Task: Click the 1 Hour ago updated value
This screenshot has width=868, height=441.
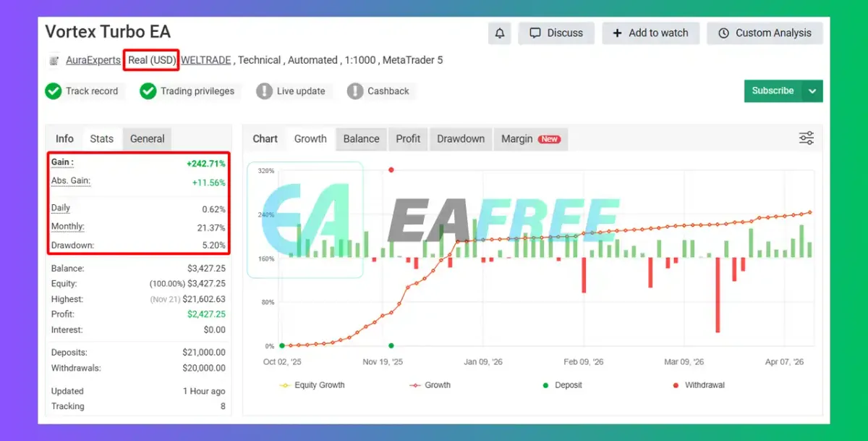Action: tap(204, 391)
